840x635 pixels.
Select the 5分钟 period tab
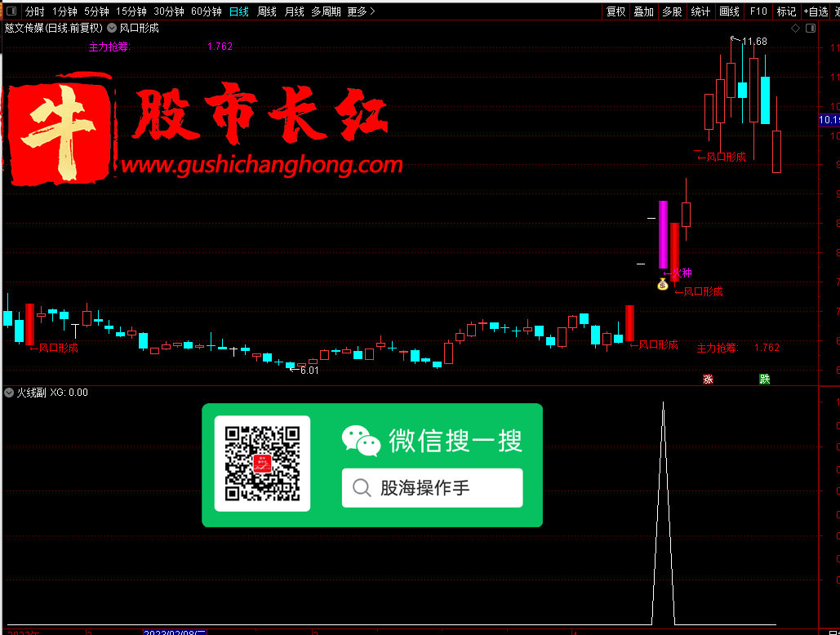(96, 11)
